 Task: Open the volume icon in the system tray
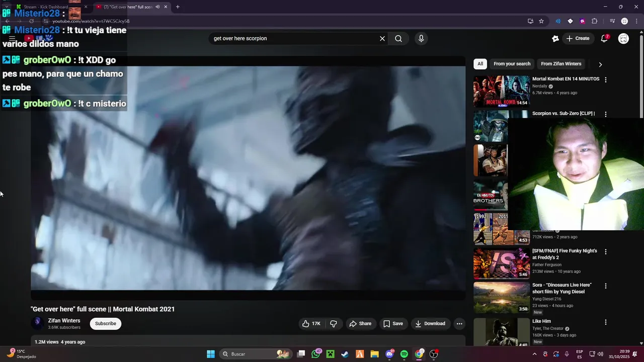tap(601, 354)
